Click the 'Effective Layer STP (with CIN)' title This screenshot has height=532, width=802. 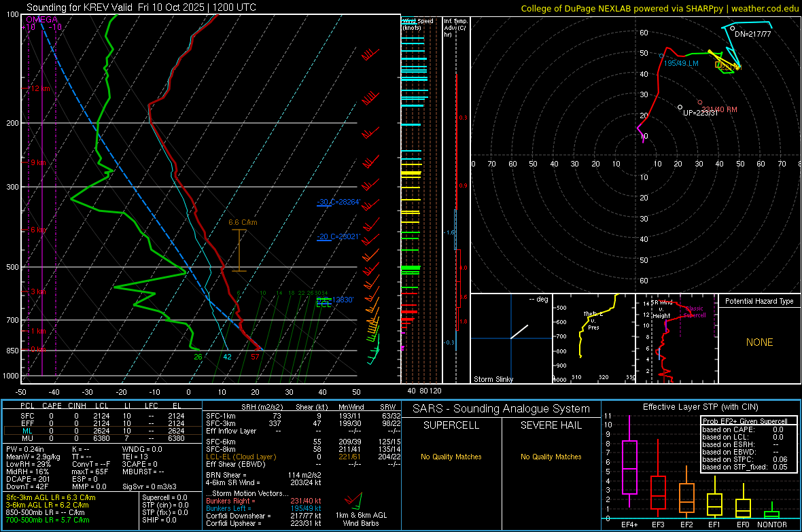(700, 407)
